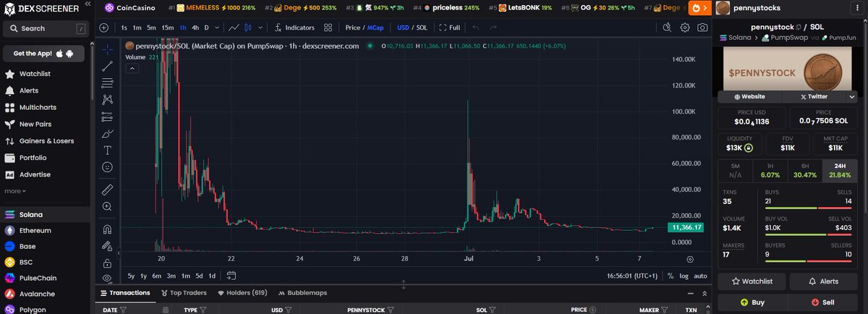This screenshot has height=314, width=868.
Task: Open the Holders (619) tab
Action: (242, 293)
